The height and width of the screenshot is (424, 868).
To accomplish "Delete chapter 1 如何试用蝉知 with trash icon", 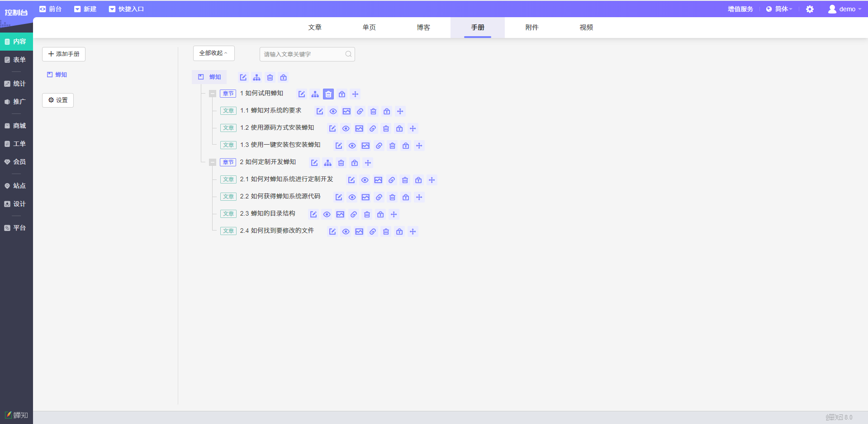I will tap(328, 94).
